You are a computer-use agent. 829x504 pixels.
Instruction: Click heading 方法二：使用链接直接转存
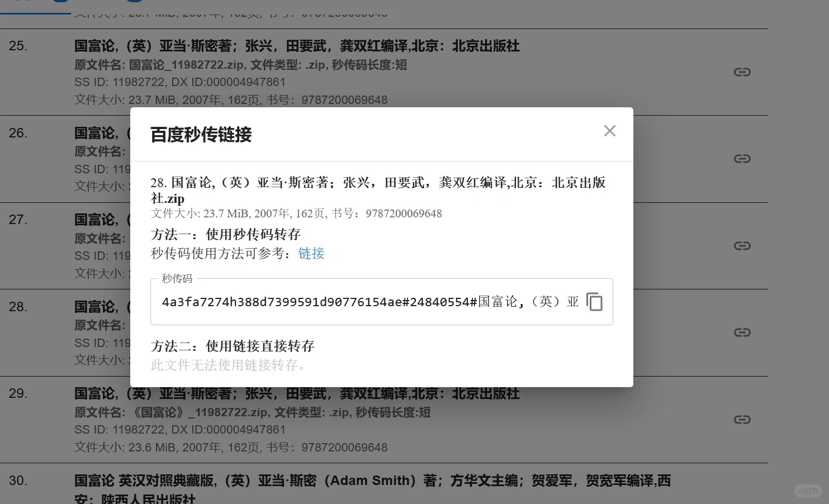click(233, 346)
